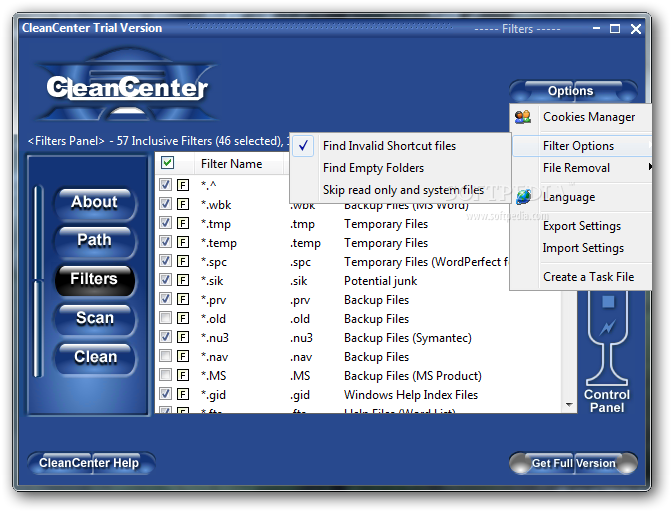Select the Potential junk description
Image resolution: width=672 pixels, height=512 pixels.
[x=381, y=281]
